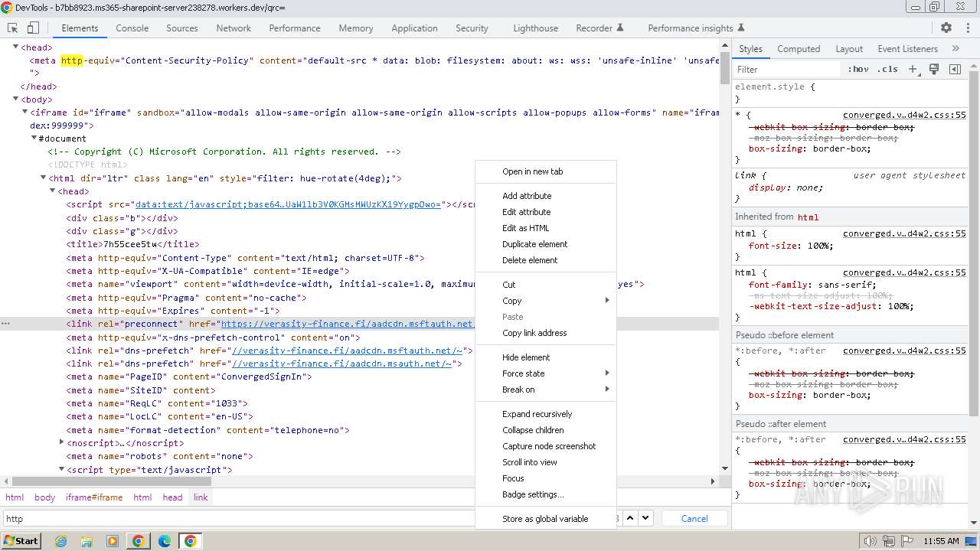Open Microsoft Edge from taskbar
The image size is (980, 551).
[165, 541]
